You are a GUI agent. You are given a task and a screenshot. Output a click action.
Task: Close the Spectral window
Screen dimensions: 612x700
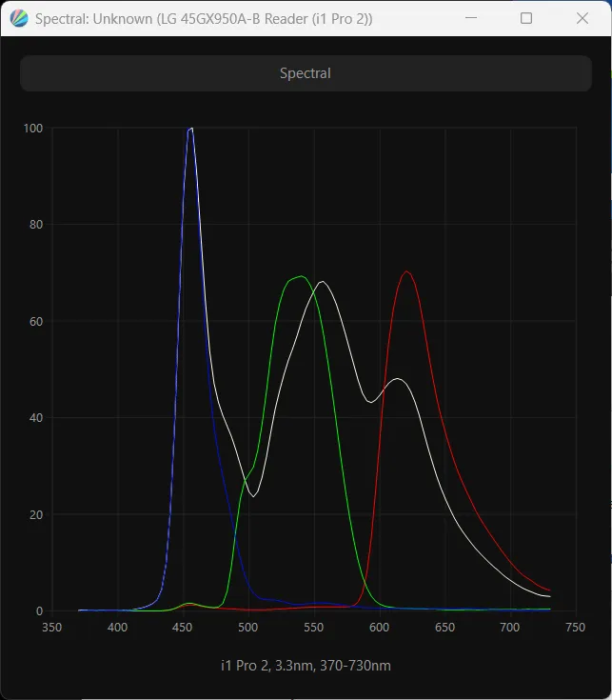(x=582, y=18)
